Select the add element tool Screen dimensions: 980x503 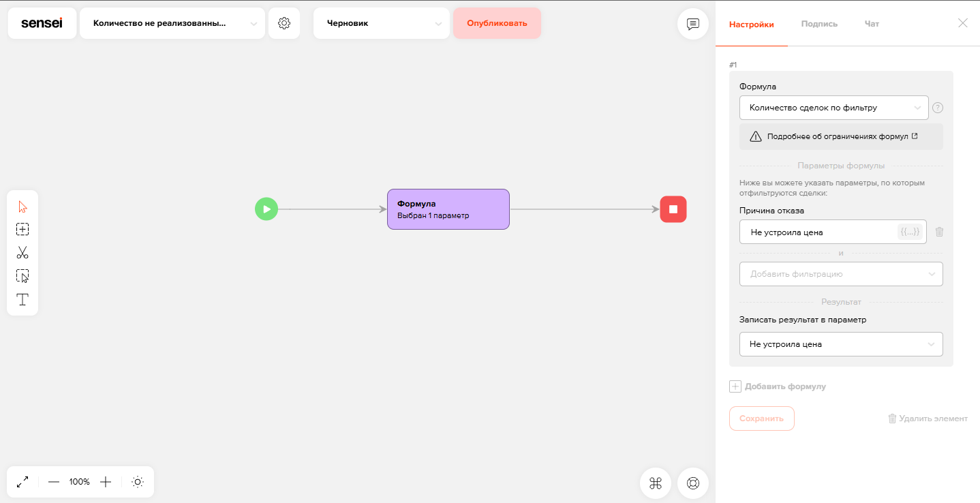[x=22, y=230]
